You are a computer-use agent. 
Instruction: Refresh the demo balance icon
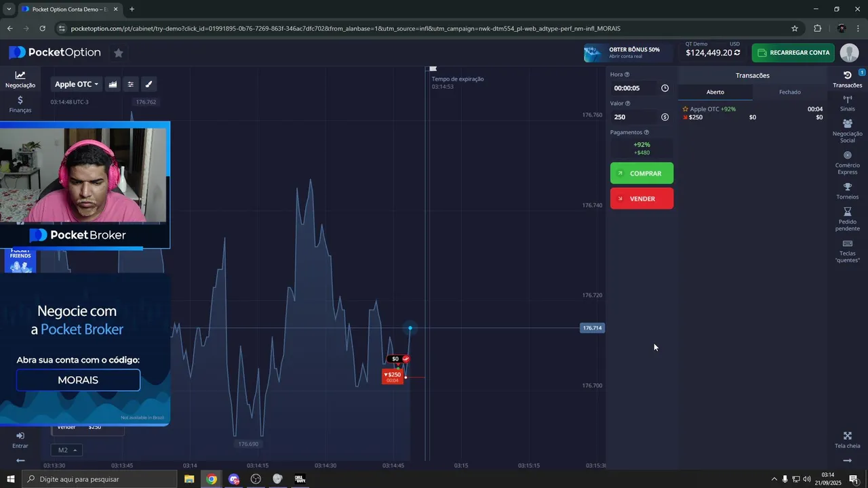pos(737,52)
